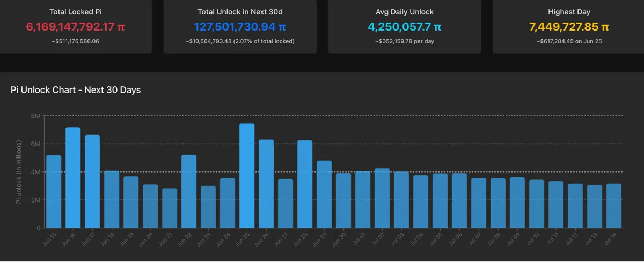This screenshot has height=262, width=644.
Task: Click the 6M y-axis label
Action: point(35,144)
